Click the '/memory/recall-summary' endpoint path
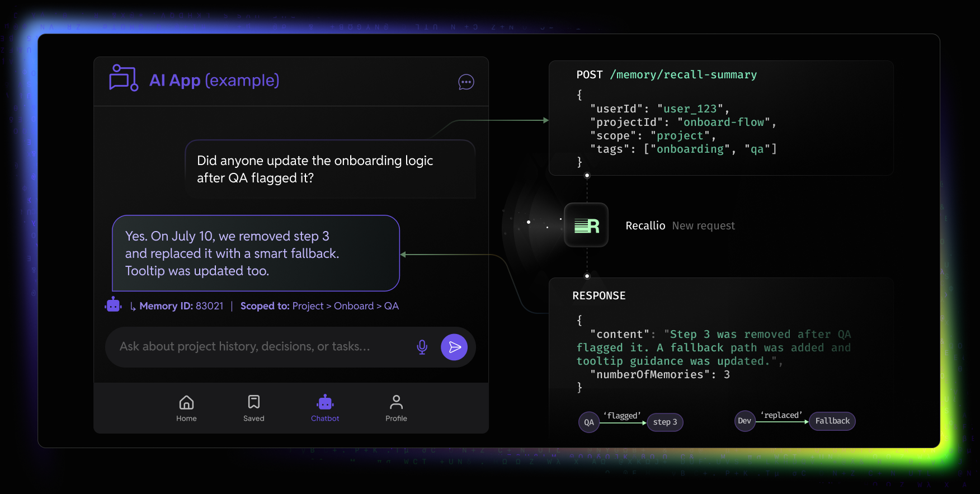This screenshot has width=980, height=494. tap(684, 75)
